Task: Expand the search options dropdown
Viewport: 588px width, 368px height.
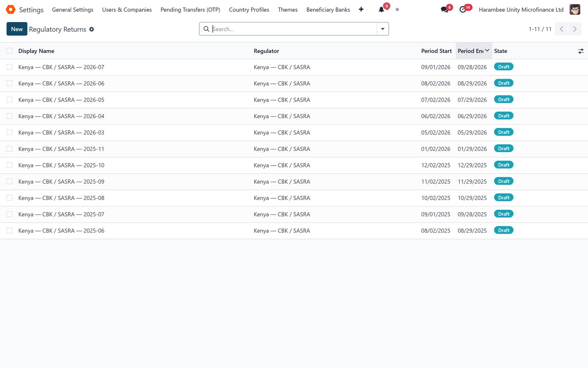Action: [383, 29]
